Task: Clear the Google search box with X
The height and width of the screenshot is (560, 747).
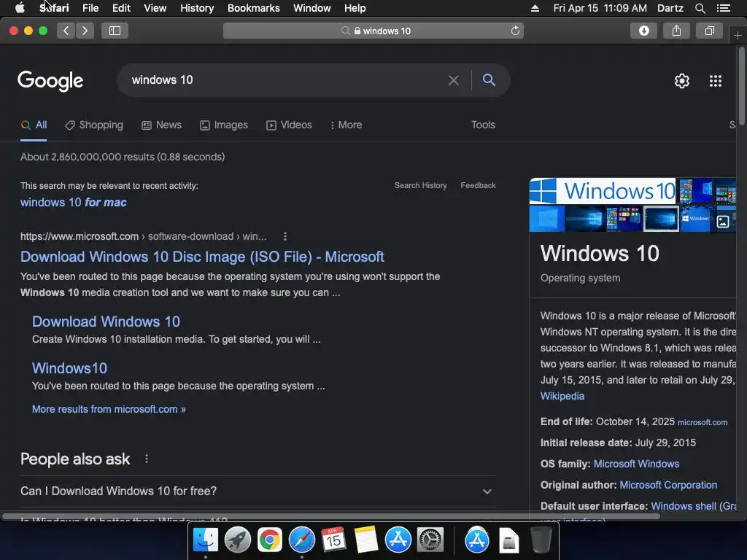Action: (454, 80)
